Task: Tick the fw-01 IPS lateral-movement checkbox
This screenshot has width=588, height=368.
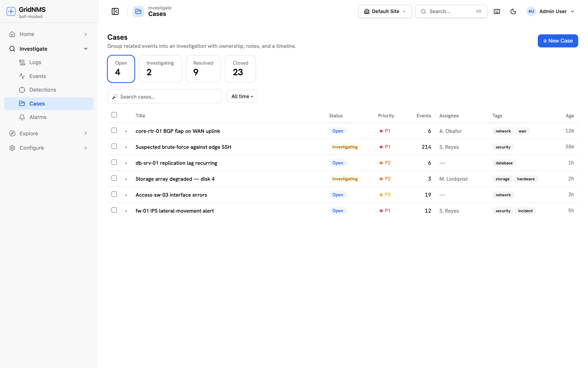Action: point(114,210)
